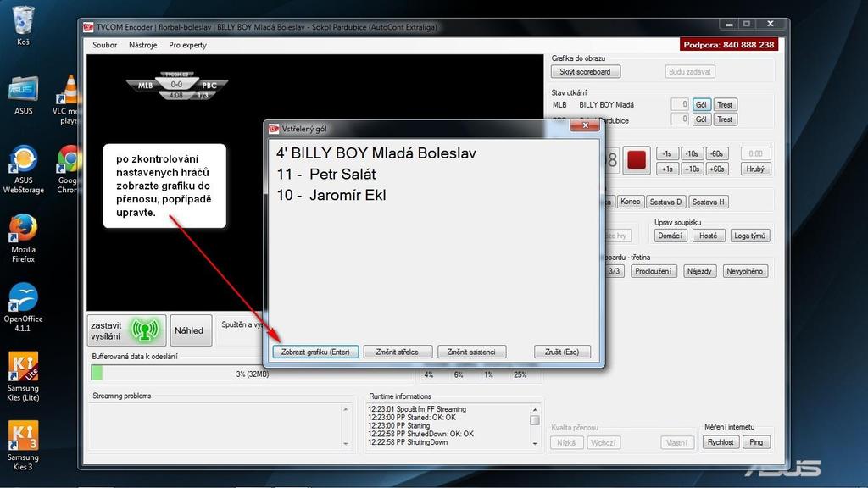Screen dimensions: 868x488
Task: Click the Náhled preview button
Action: pyautogui.click(x=189, y=330)
